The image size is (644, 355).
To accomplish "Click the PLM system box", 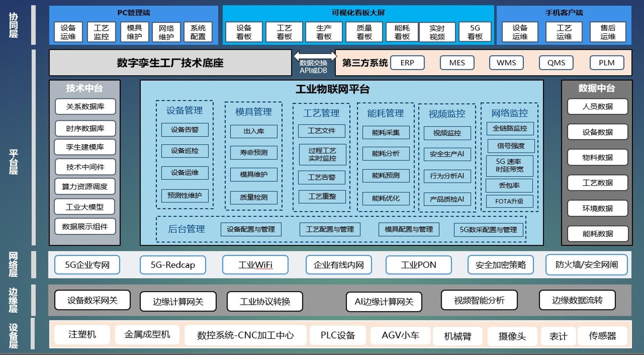I will 606,63.
